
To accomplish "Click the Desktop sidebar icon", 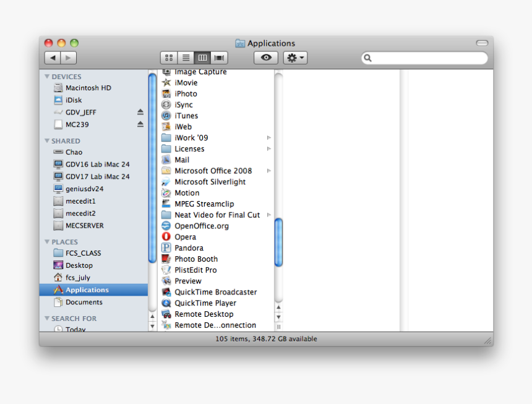I will click(x=58, y=265).
